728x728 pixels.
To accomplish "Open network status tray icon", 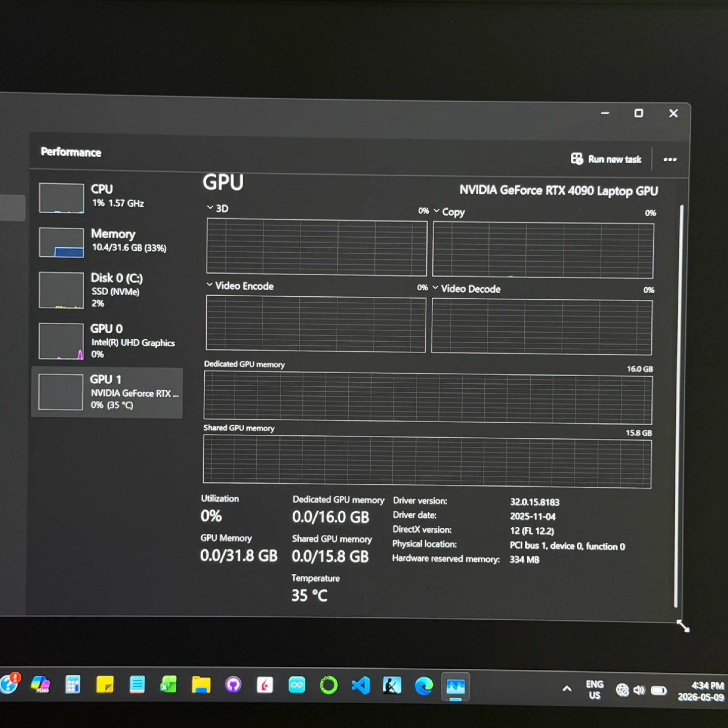I will pos(622,690).
